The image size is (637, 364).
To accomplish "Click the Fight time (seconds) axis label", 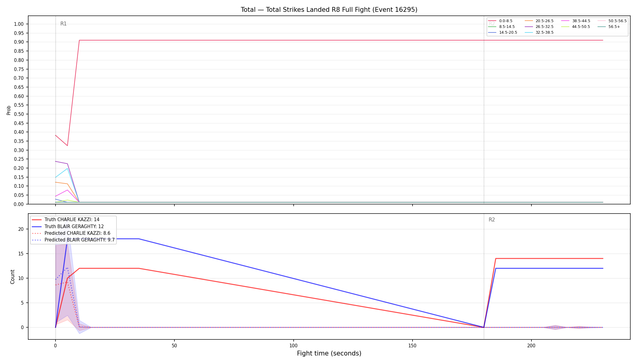I will click(329, 353).
